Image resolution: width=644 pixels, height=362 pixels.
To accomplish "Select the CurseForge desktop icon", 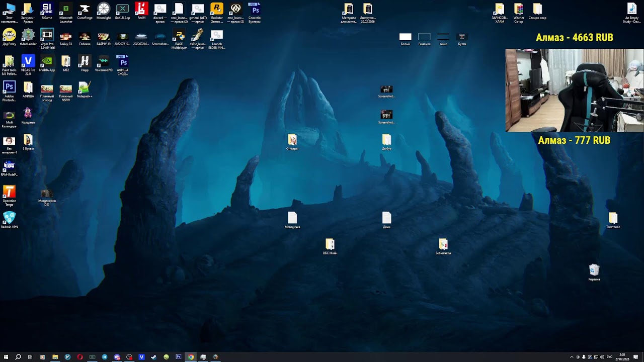I will pos(85,12).
